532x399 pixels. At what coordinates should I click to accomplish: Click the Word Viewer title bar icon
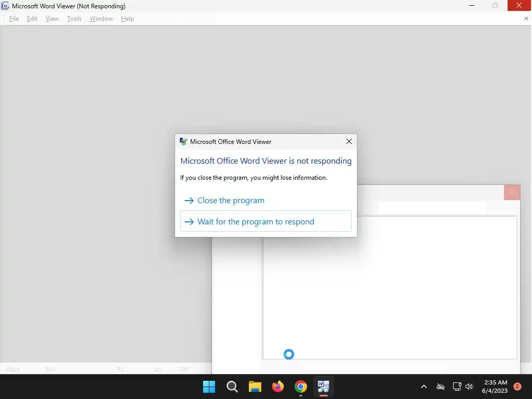[5, 6]
